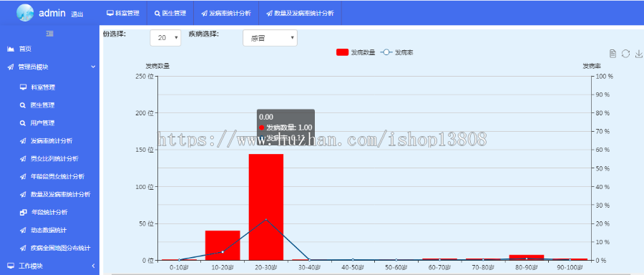Click the 100 % right axis value
This screenshot has width=644, height=275.
coord(604,77)
